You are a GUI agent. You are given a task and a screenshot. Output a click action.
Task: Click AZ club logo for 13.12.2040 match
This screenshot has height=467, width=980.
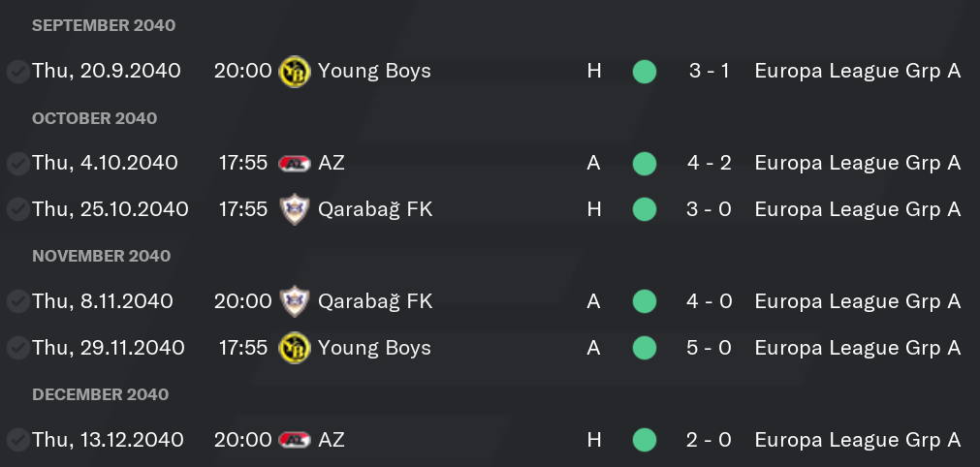(x=295, y=440)
